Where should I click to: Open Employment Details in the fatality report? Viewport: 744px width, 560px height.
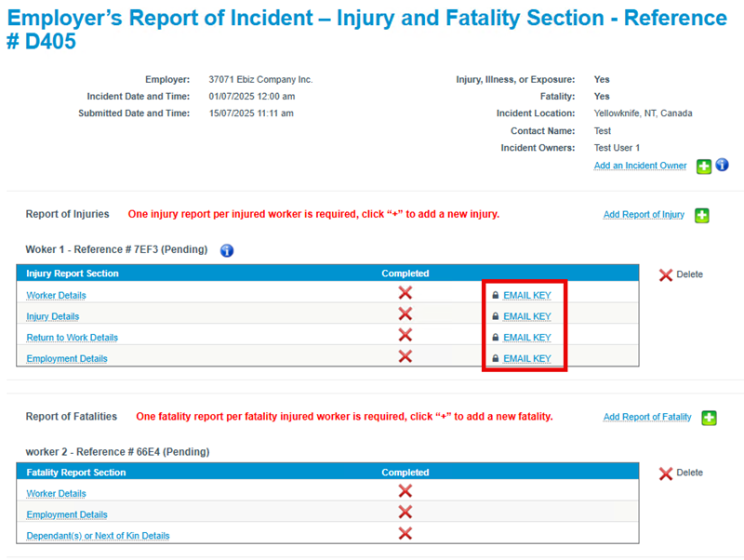(x=67, y=515)
